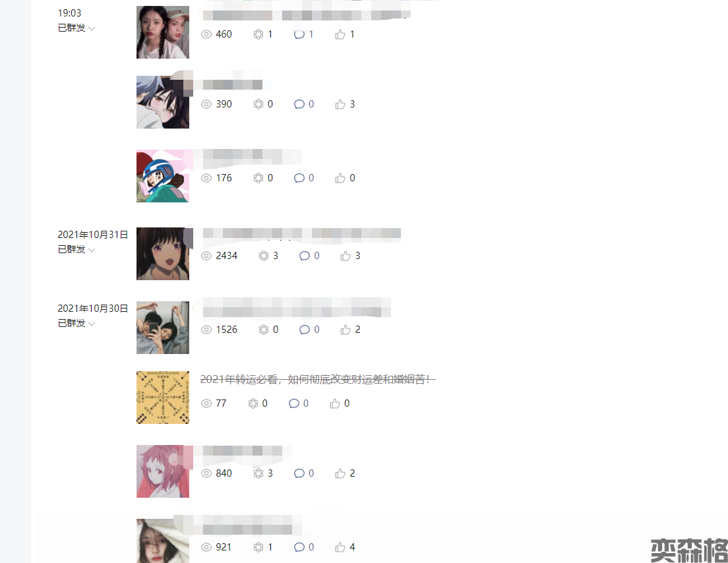
Task: Open thumbnail of two girls with braids
Action: (x=162, y=32)
